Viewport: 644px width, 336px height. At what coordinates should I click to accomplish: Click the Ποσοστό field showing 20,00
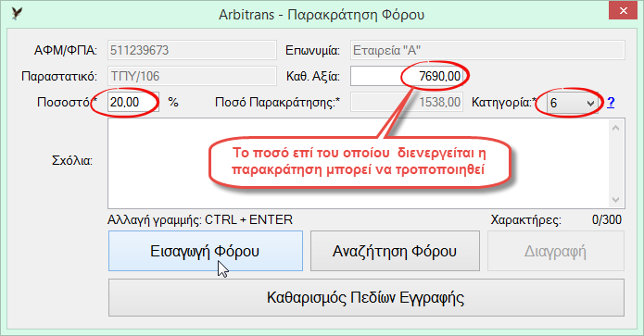tap(133, 102)
